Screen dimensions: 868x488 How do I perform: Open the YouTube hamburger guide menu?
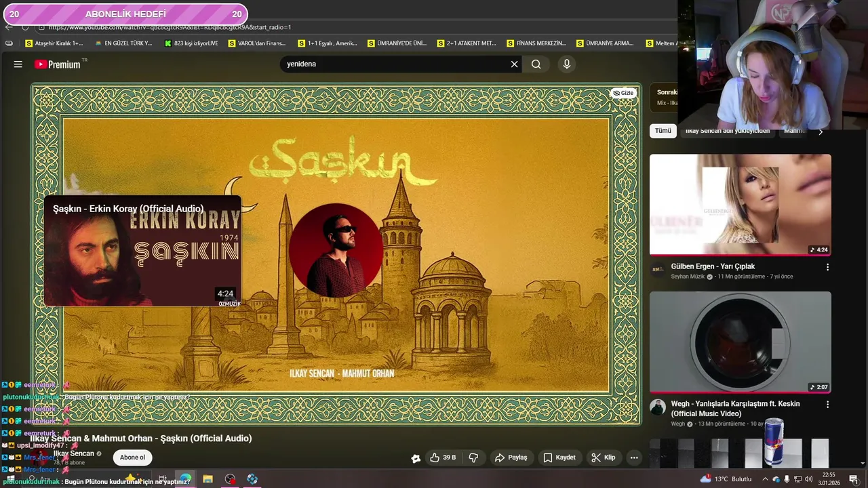18,64
